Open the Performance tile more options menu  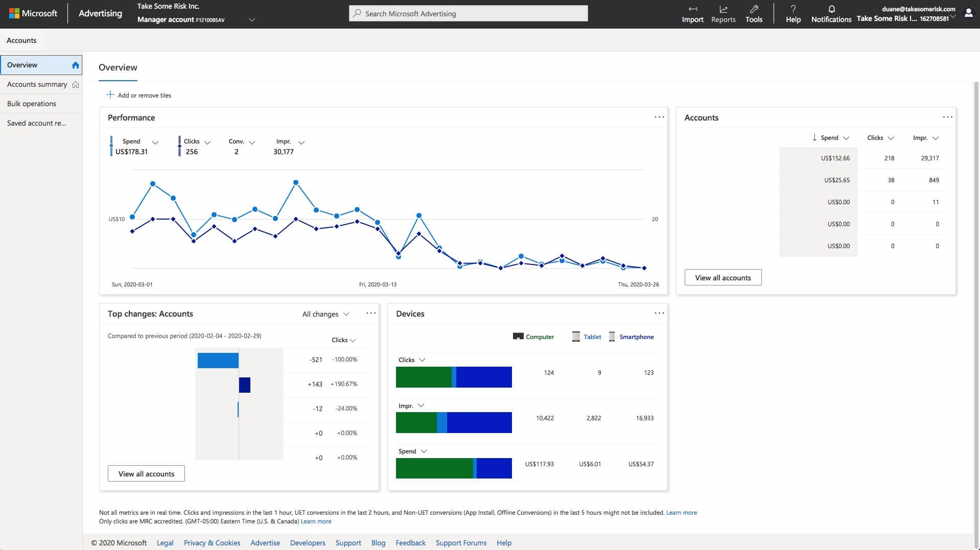click(659, 117)
